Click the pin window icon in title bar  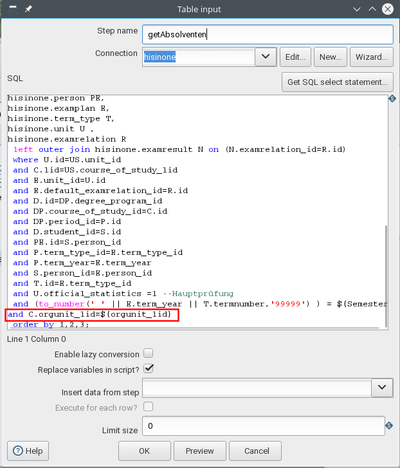coord(28,9)
